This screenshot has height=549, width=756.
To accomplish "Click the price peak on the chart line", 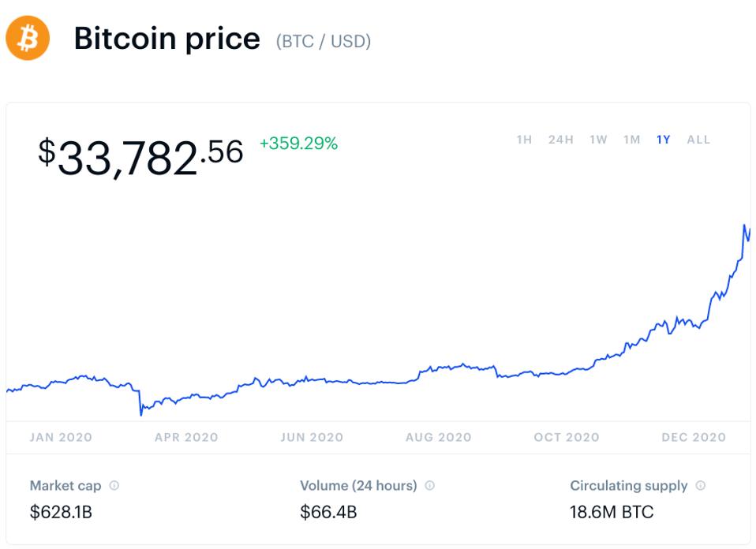I will click(x=744, y=226).
